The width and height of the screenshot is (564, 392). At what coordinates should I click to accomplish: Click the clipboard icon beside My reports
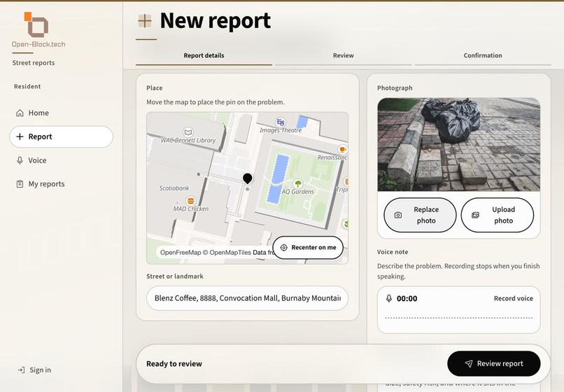click(x=20, y=184)
